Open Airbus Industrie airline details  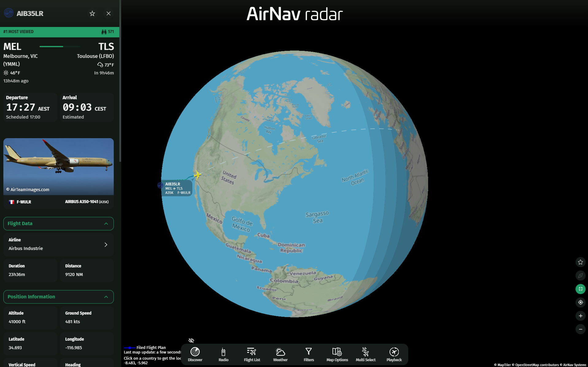point(58,244)
